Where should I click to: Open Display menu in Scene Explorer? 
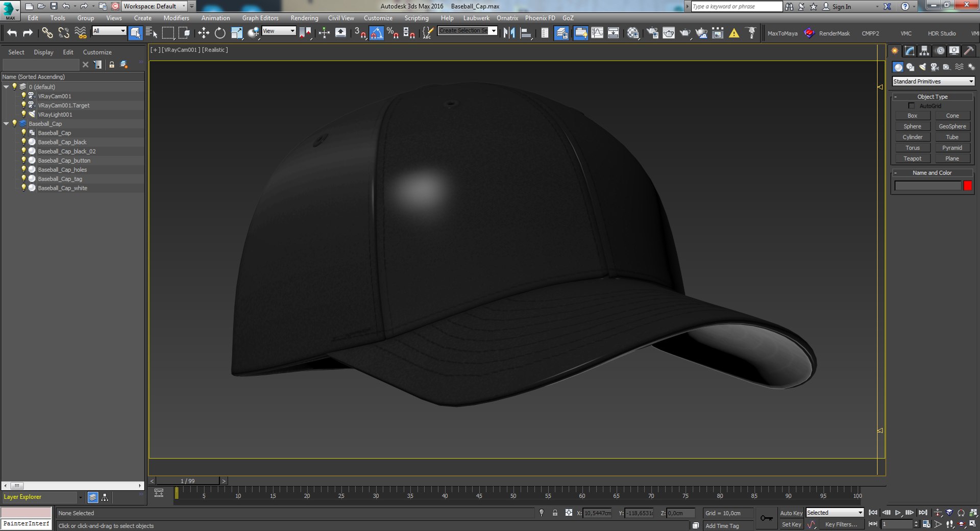coord(43,52)
